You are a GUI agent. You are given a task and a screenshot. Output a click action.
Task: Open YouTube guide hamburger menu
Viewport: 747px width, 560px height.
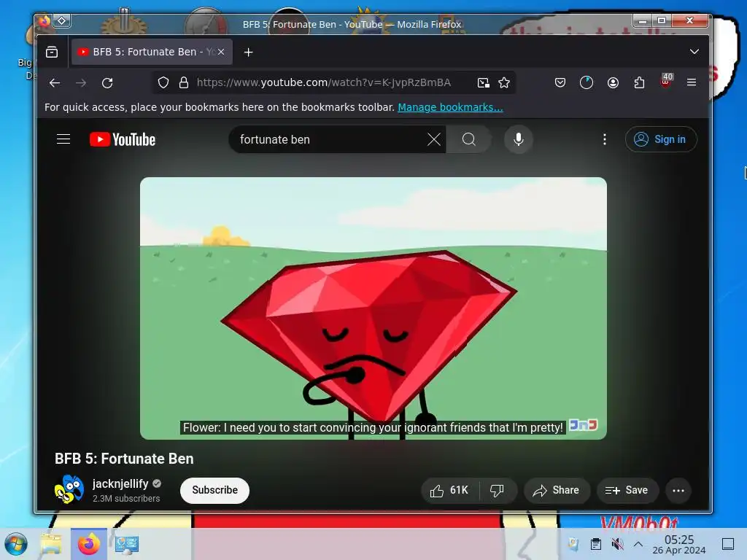(x=63, y=139)
